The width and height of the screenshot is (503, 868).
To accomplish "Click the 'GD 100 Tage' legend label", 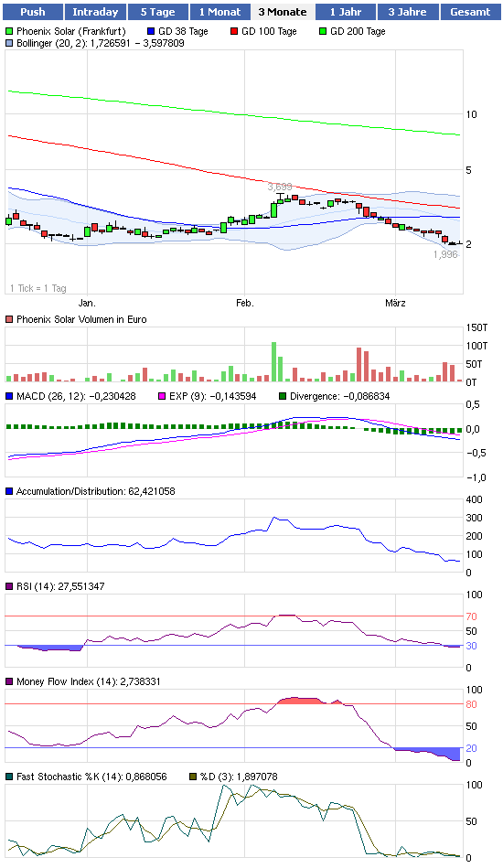I will (269, 31).
